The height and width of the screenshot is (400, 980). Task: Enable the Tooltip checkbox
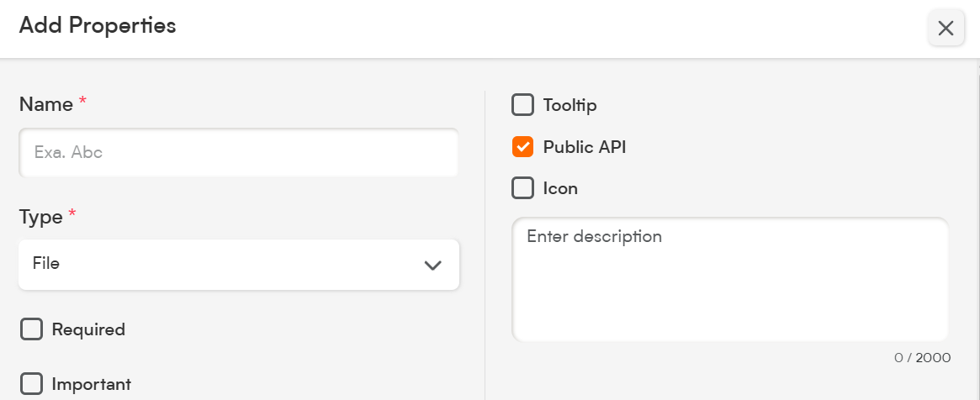tap(522, 105)
